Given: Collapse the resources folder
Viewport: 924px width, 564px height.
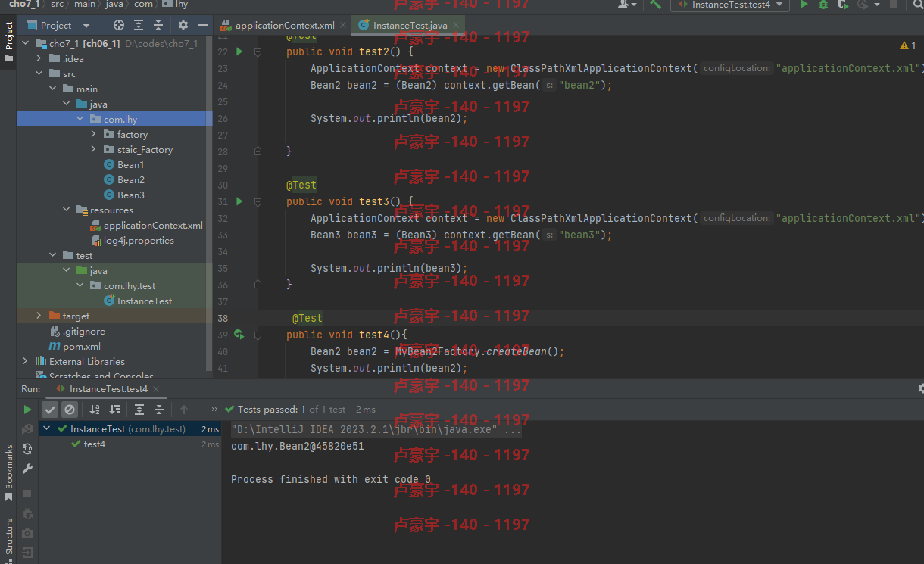Looking at the screenshot, I should pyautogui.click(x=67, y=210).
